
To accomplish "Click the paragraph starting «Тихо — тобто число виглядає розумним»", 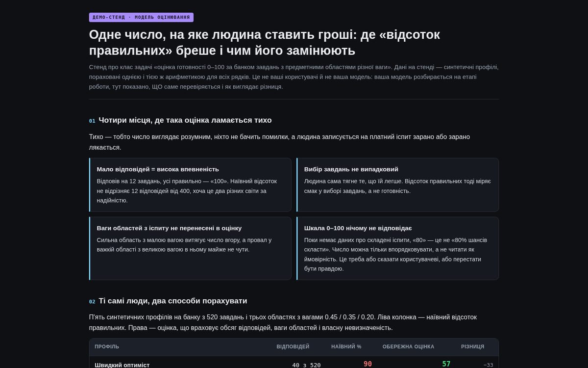I will coord(279,142).
